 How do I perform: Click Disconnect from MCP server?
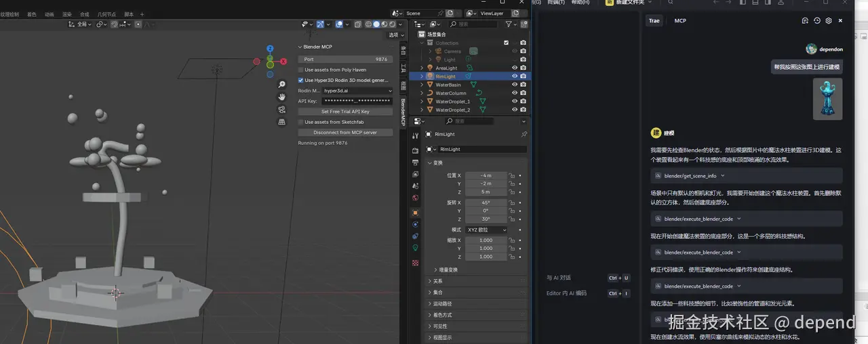tap(345, 133)
